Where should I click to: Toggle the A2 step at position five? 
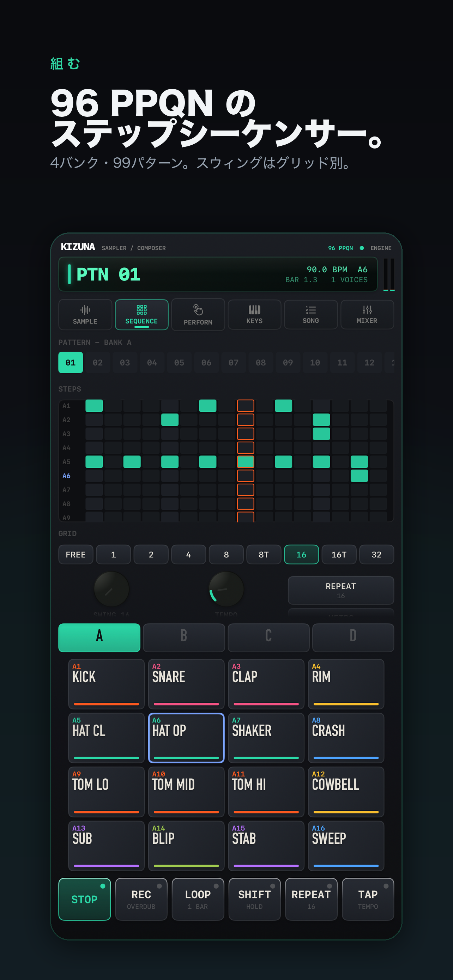pyautogui.click(x=170, y=419)
